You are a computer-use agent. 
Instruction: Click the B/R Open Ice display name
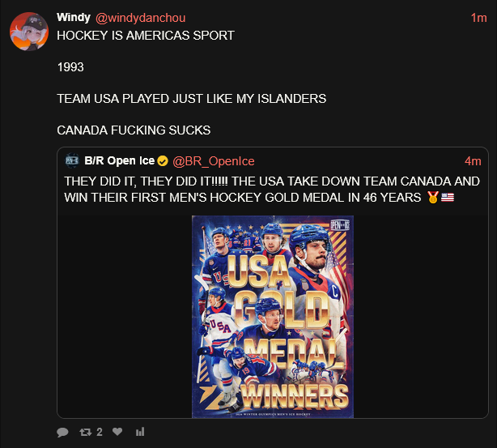point(119,160)
